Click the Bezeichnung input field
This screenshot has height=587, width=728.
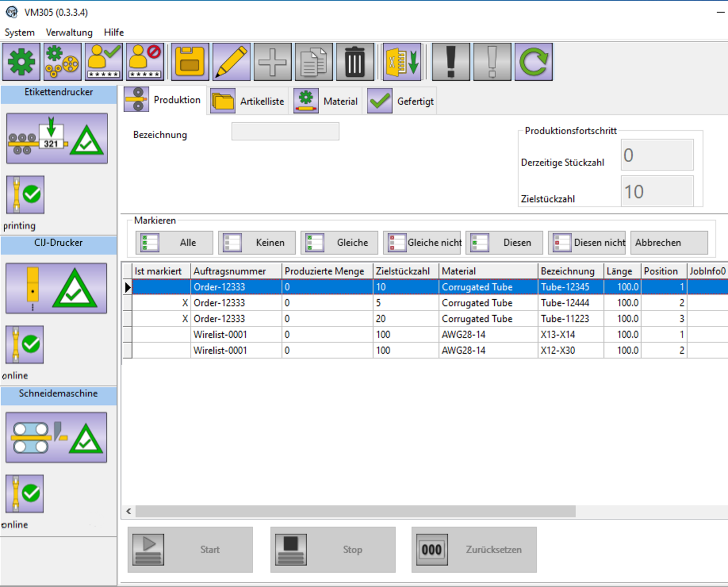285,131
